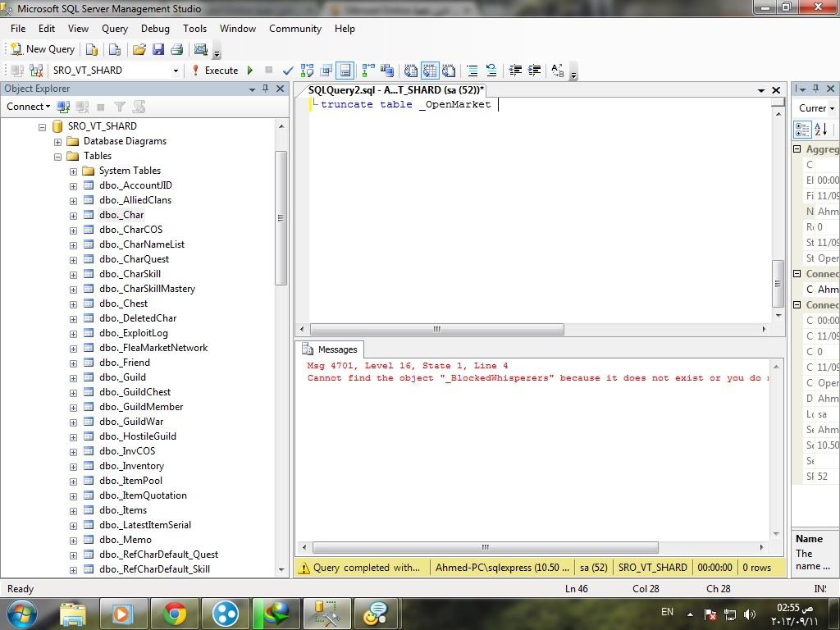This screenshot has width=840, height=630.
Task: Open the Query Options icon
Action: point(326,71)
